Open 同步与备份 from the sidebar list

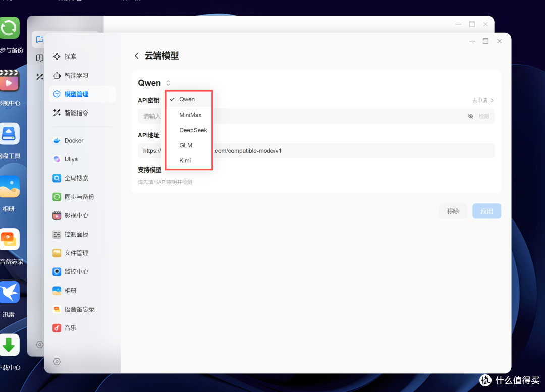click(x=82, y=197)
